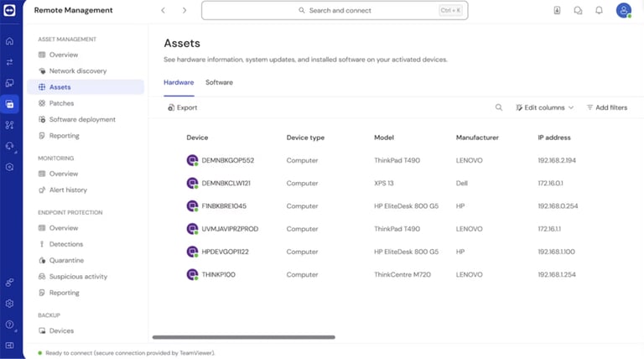Switch to the Software tab

[x=219, y=82]
